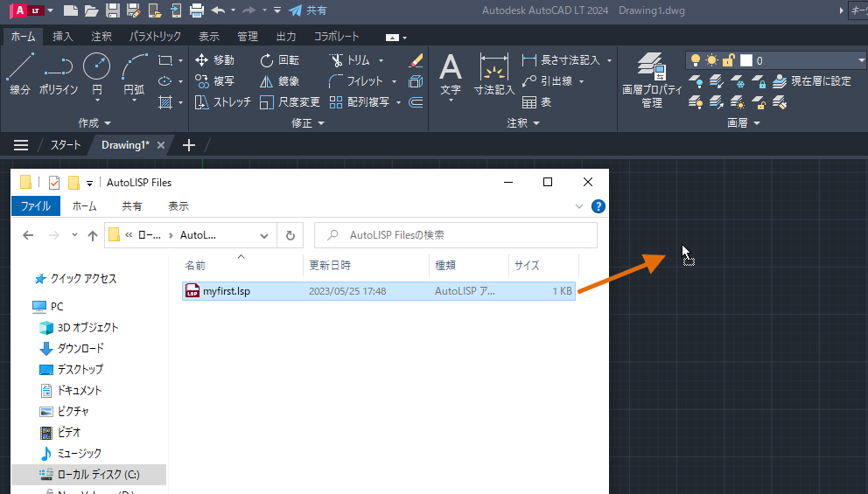Toggle layer 0 lock icon

729,60
